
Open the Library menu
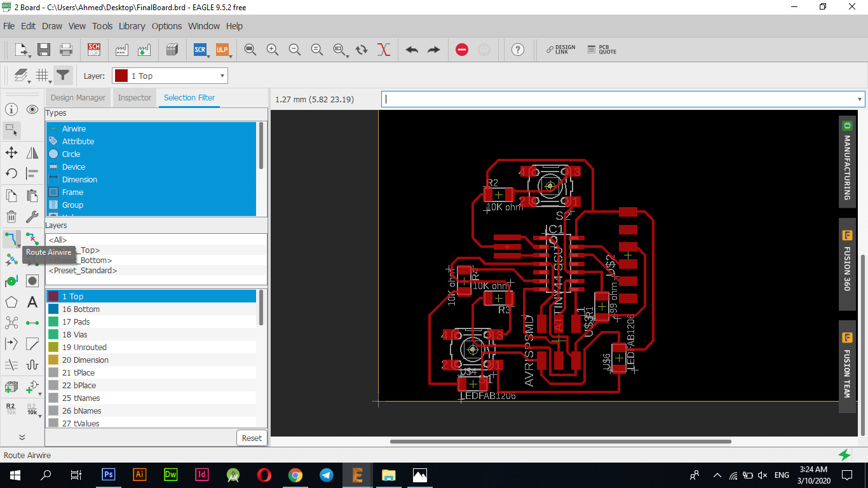pyautogui.click(x=132, y=26)
